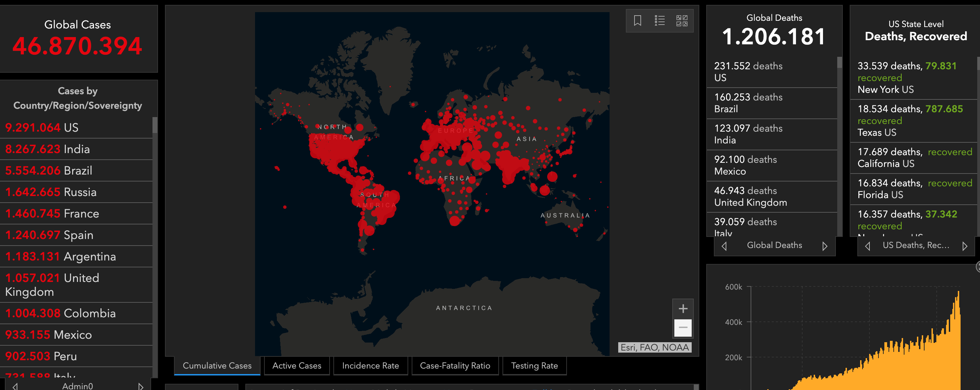Go to previous US Deaths panel
980x390 pixels.
point(867,246)
